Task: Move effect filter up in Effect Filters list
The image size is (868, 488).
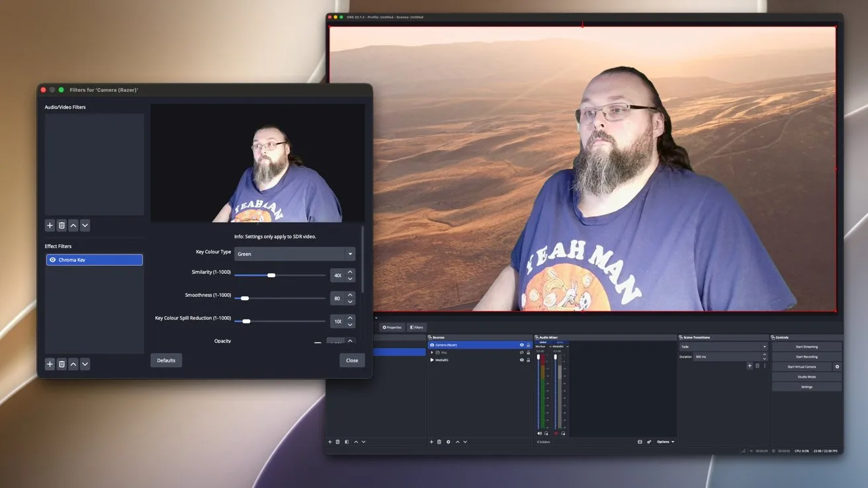Action: point(73,364)
